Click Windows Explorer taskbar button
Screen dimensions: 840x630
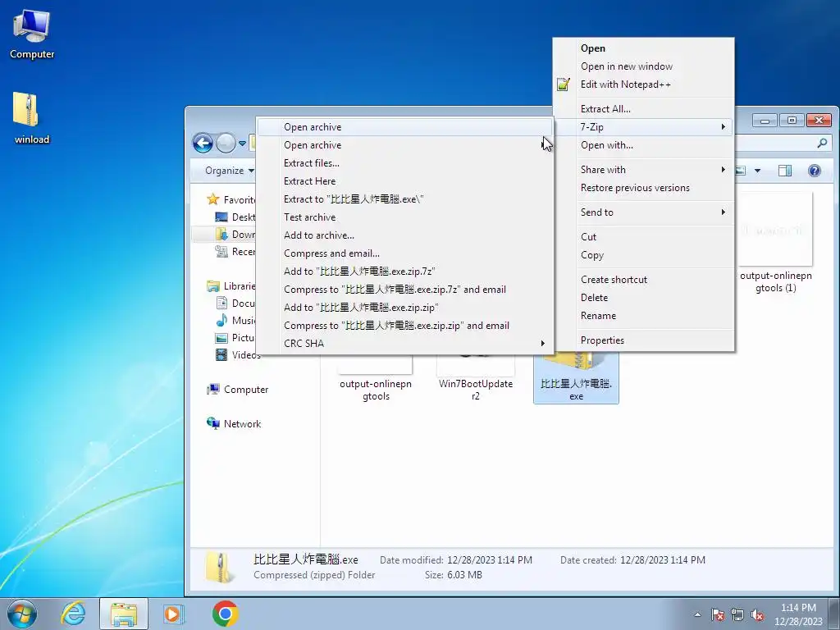[123, 614]
